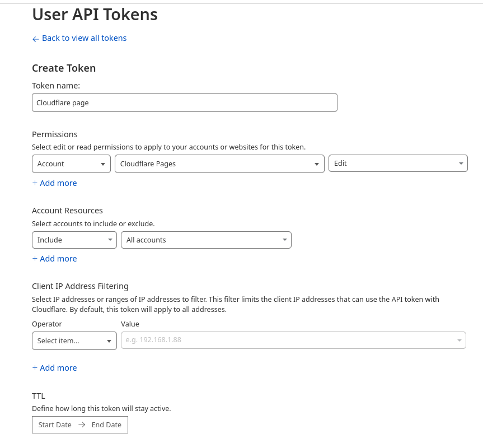Image resolution: width=483 pixels, height=448 pixels.
Task: Go back to view all tokens
Action: [79, 38]
